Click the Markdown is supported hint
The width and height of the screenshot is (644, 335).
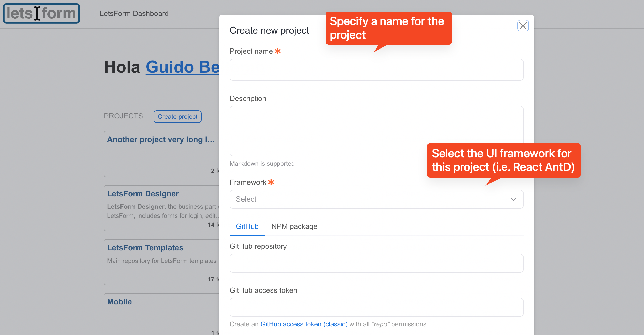pos(262,164)
